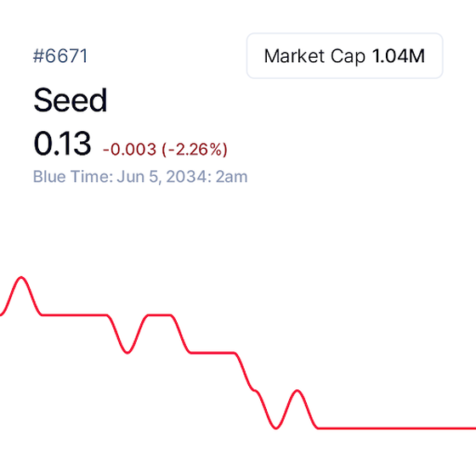The image size is (476, 476).
Task: Select the last small peak before flatline
Action: point(297,391)
